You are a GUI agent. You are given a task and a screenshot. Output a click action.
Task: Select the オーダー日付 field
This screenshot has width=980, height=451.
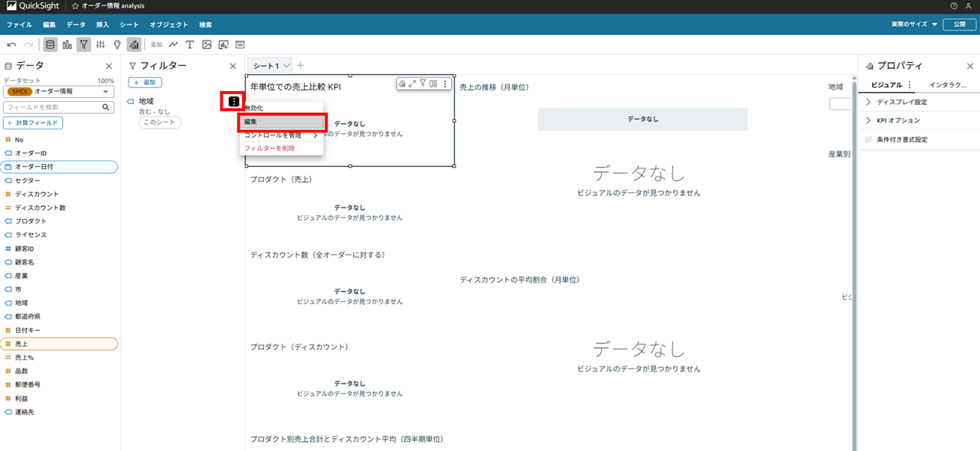tap(60, 166)
